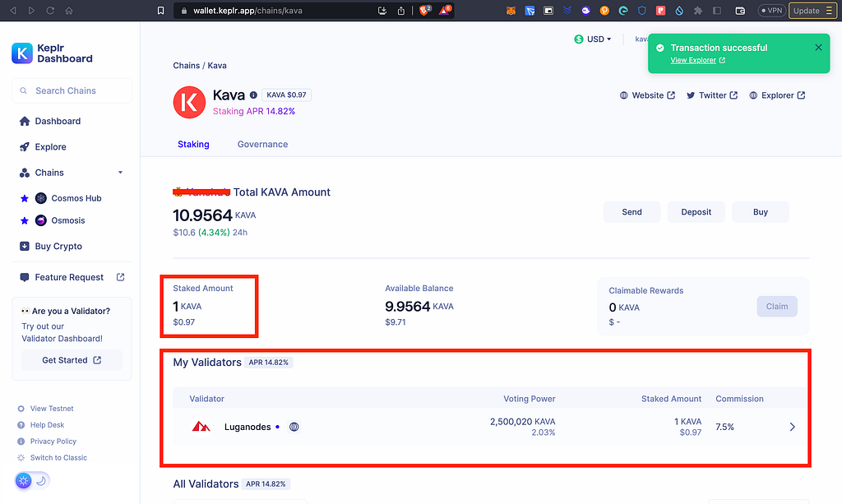Click the Brave Shields lion icon

coord(425,10)
